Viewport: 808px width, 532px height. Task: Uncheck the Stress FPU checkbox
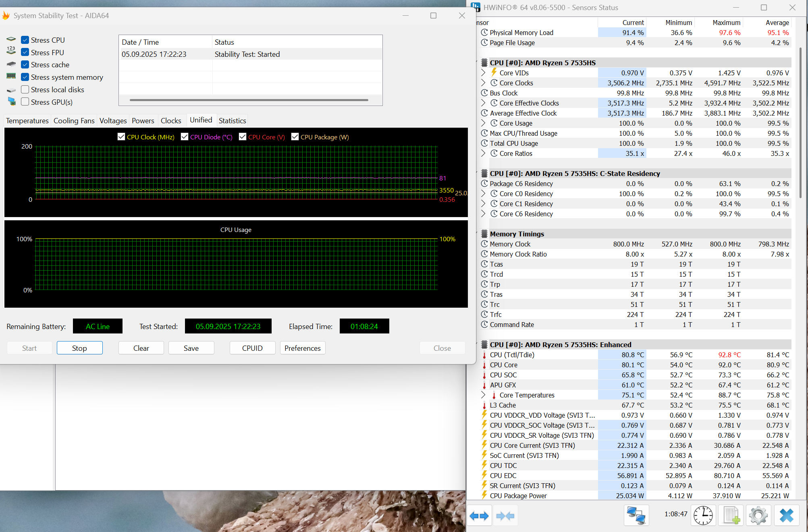25,52
